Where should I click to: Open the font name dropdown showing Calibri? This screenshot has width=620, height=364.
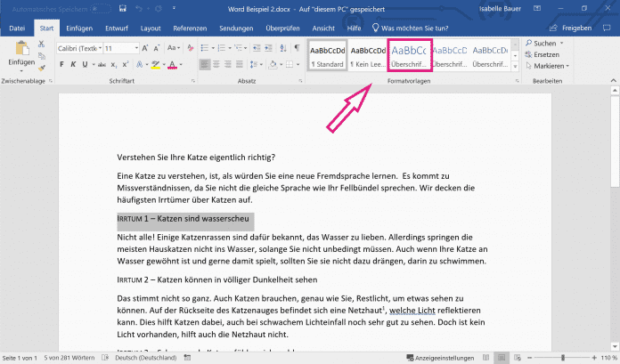click(78, 47)
